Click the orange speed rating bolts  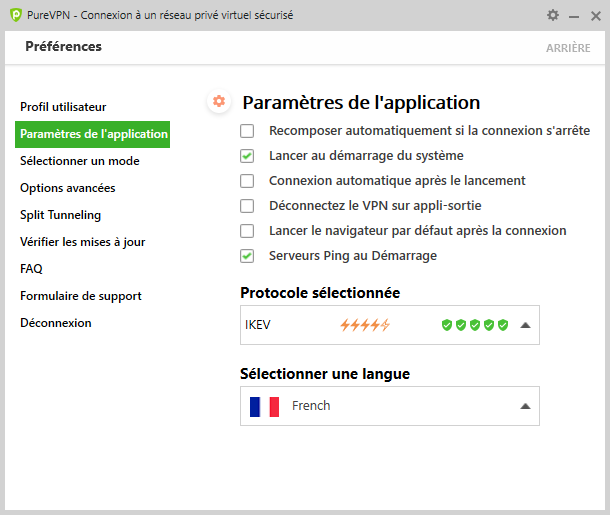pyautogui.click(x=365, y=325)
